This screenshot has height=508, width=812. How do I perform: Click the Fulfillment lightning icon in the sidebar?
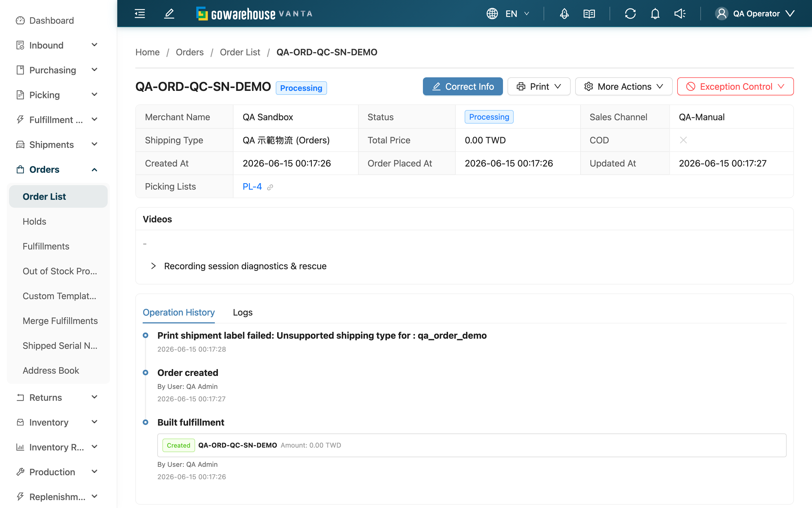[20, 120]
